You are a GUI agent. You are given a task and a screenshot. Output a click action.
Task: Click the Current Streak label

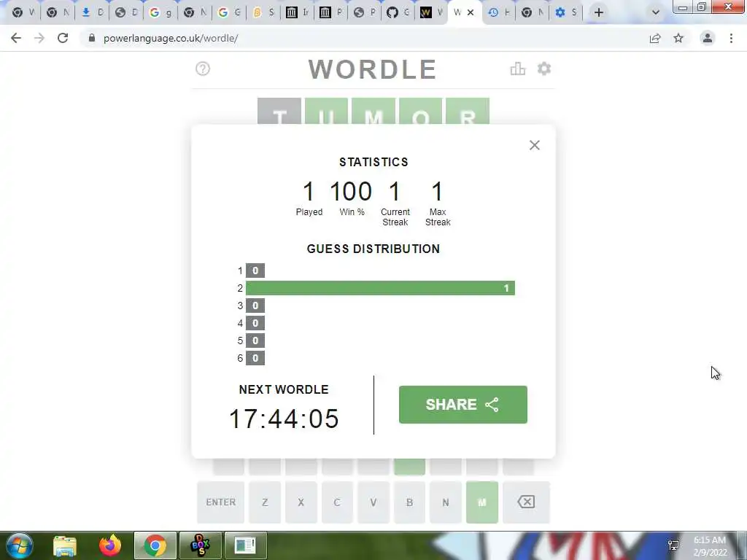click(x=395, y=217)
